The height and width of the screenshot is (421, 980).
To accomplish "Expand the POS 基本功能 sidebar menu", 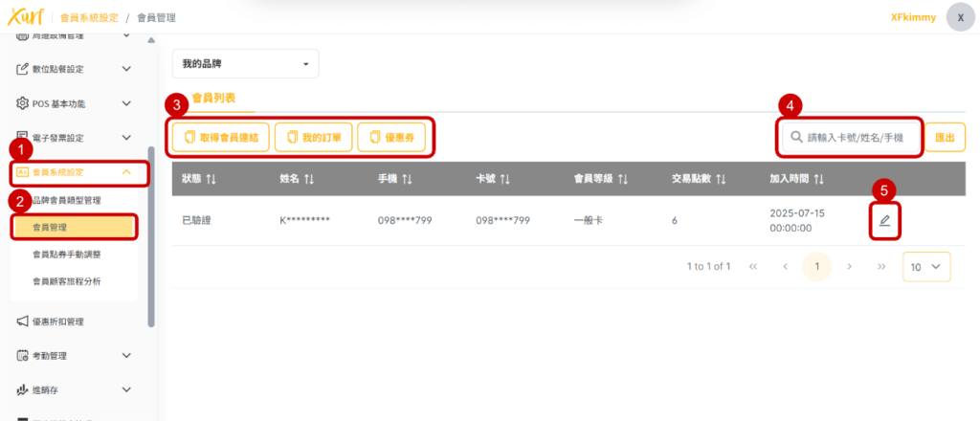I will point(126,103).
